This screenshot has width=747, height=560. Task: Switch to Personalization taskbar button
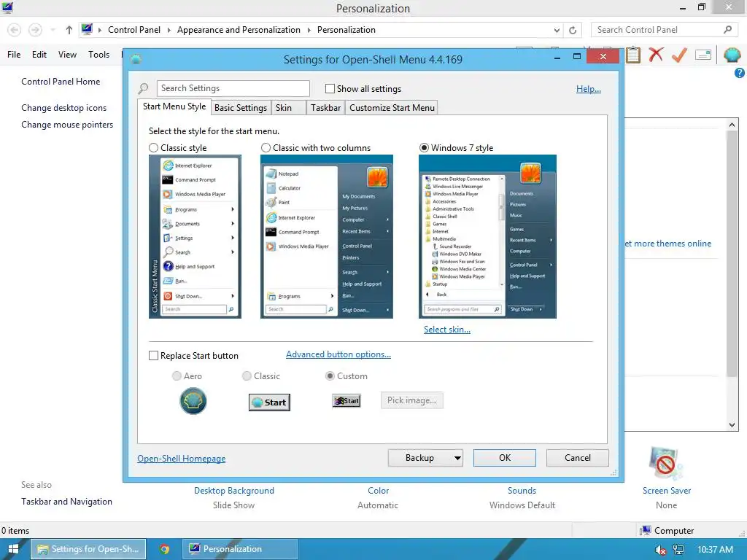click(241, 549)
